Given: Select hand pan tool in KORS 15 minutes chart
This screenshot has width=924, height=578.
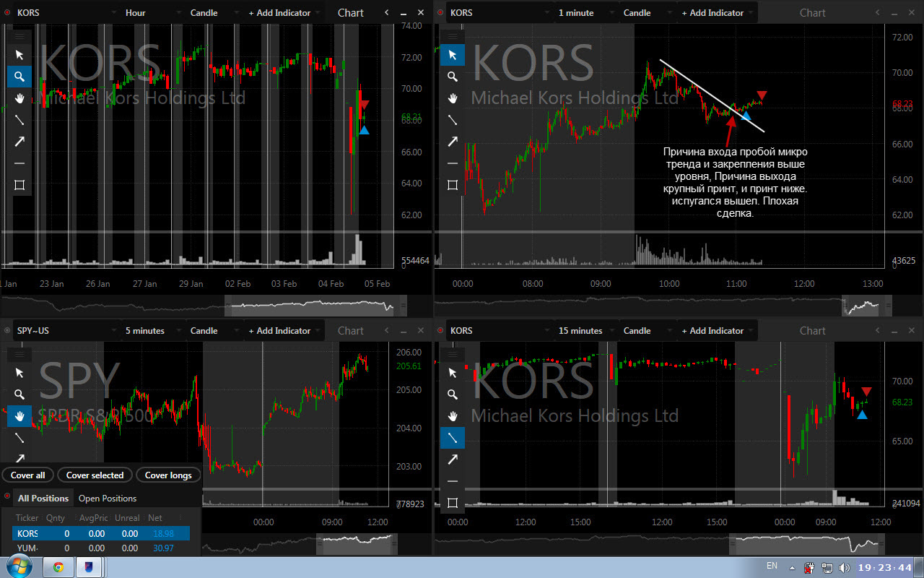Looking at the screenshot, I should pos(453,416).
